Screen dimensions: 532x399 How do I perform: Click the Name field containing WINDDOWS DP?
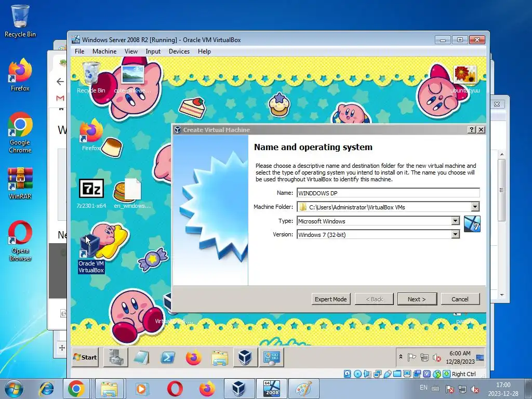pos(388,193)
